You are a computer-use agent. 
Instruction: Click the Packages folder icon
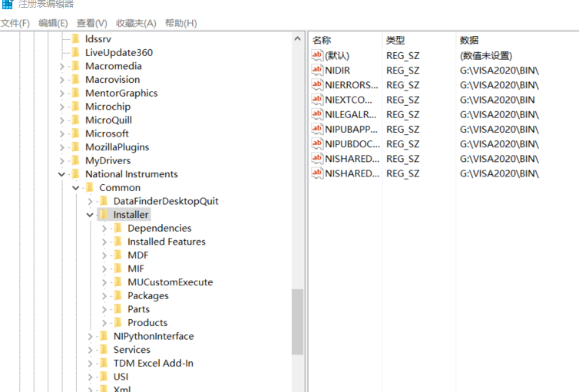click(118, 296)
